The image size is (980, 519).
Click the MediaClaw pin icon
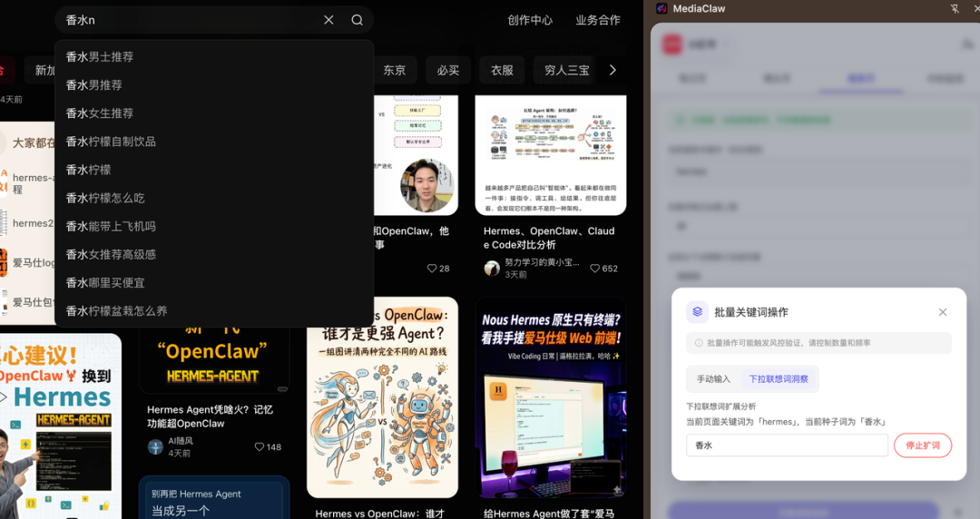(955, 8)
